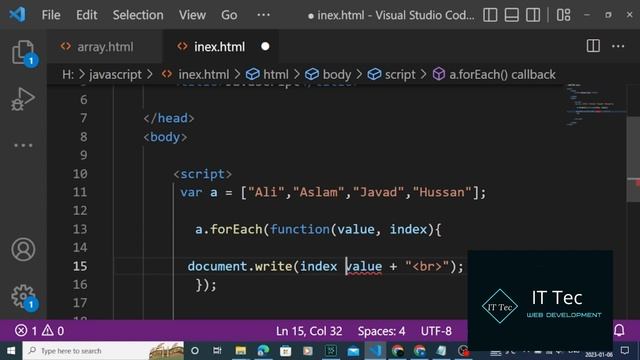Image resolution: width=640 pixels, height=360 pixels.
Task: Click line number 11 in gutter
Action: pos(80,192)
